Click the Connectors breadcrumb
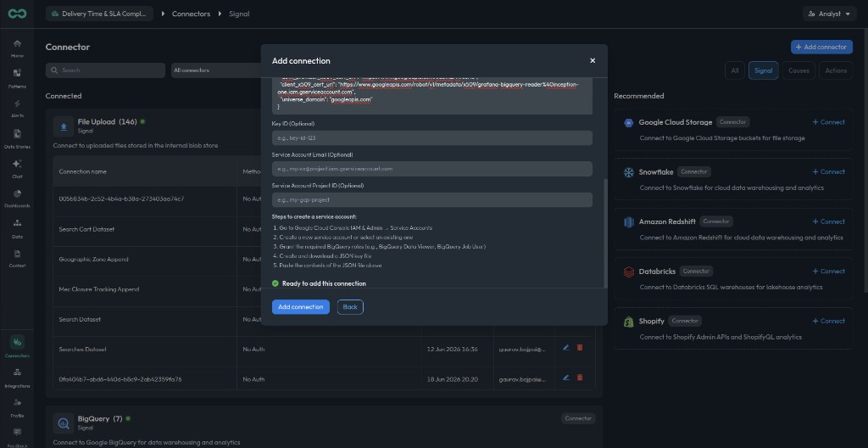This screenshot has height=448, width=868. click(x=191, y=14)
